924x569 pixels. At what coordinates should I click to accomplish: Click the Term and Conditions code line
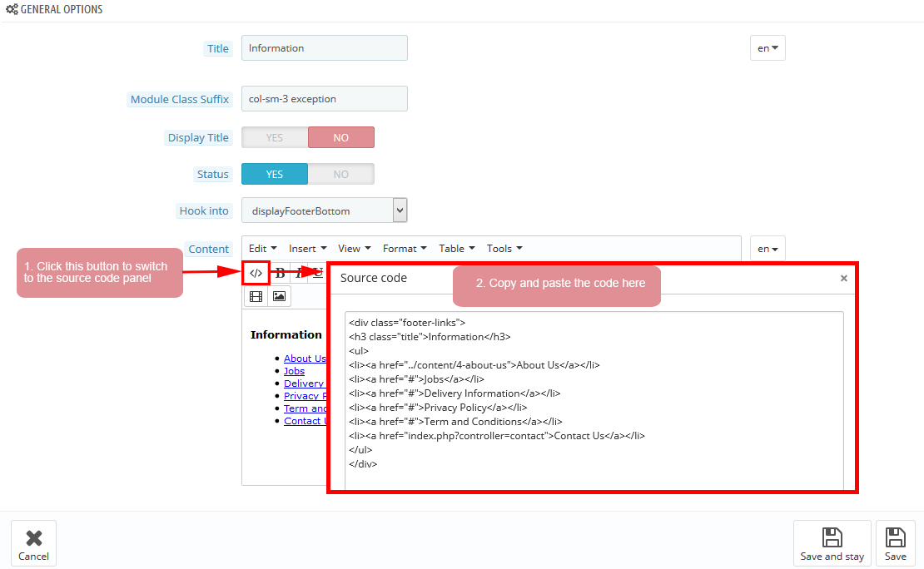pos(455,422)
